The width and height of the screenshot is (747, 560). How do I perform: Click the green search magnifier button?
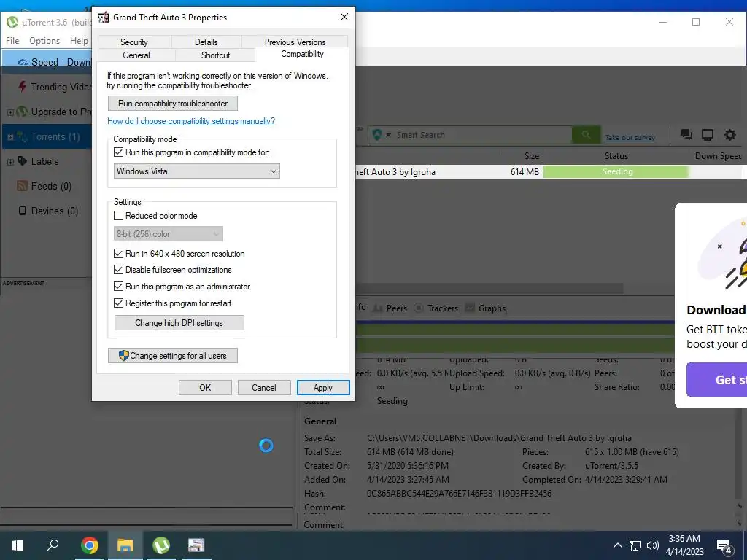tap(586, 135)
